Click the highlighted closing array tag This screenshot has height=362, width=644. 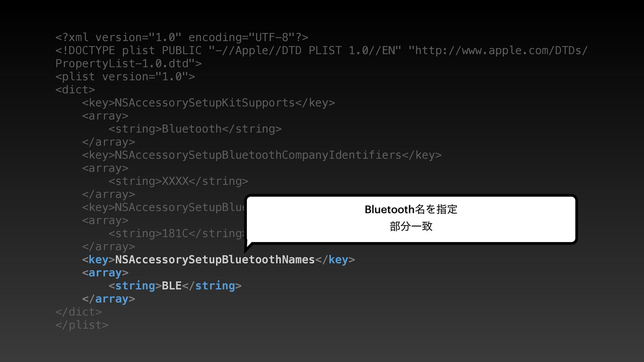coord(108,299)
